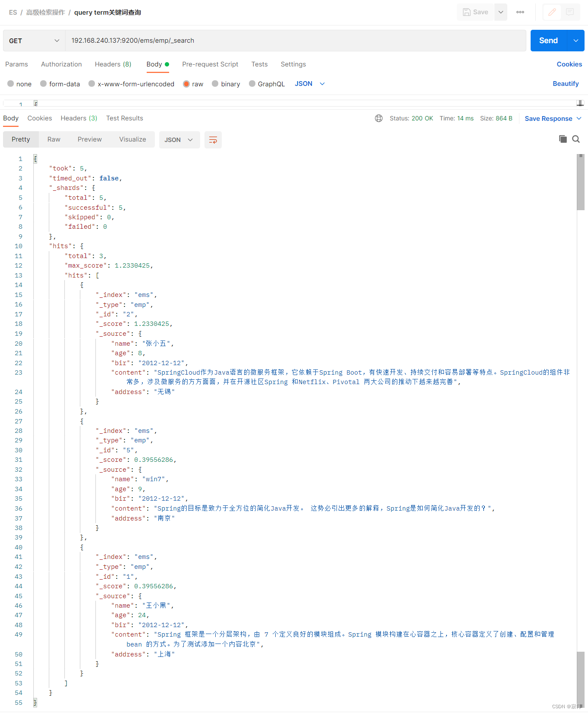Click the "address": "上海" line
The height and width of the screenshot is (713, 588).
(x=143, y=654)
